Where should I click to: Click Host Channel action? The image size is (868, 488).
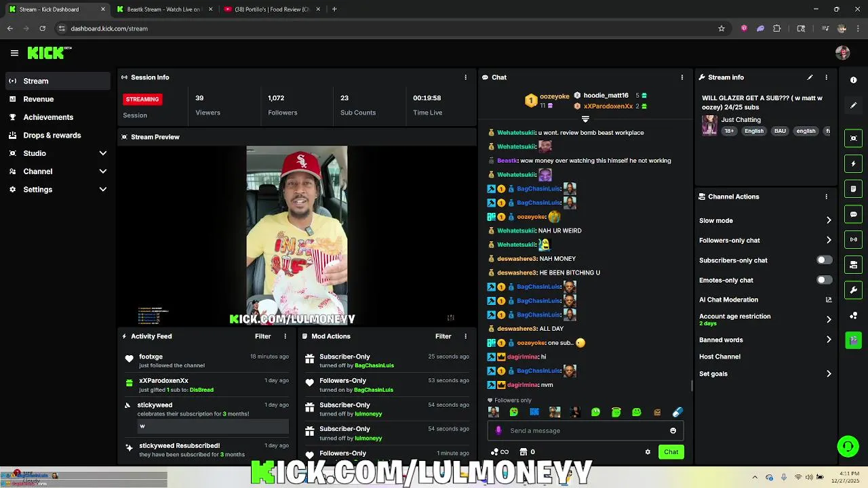click(719, 357)
